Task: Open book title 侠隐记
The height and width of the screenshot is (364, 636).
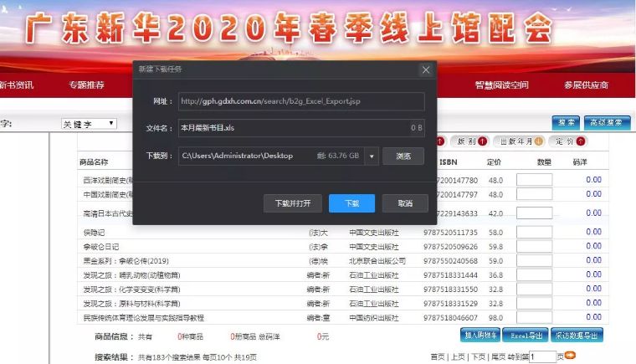Action: 94,233
